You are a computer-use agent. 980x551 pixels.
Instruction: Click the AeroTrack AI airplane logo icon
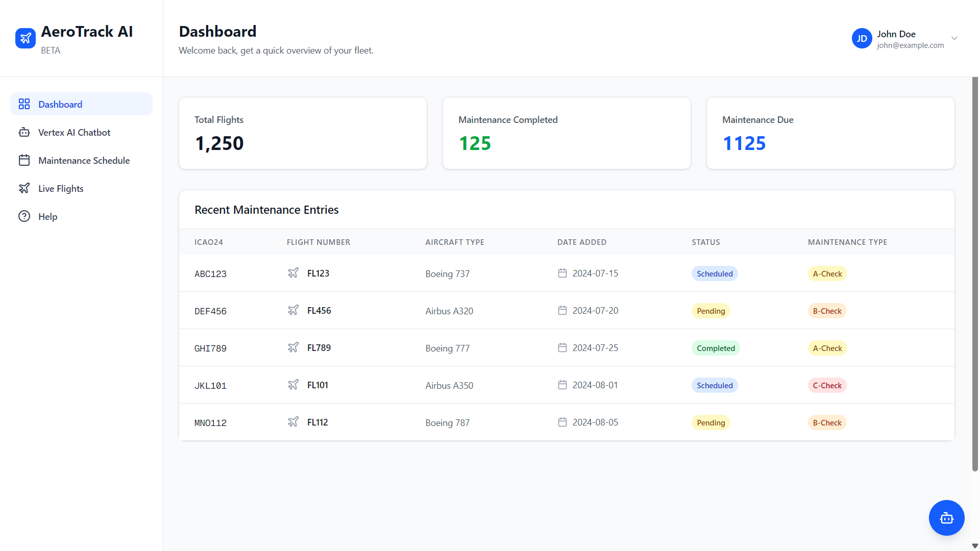(26, 38)
